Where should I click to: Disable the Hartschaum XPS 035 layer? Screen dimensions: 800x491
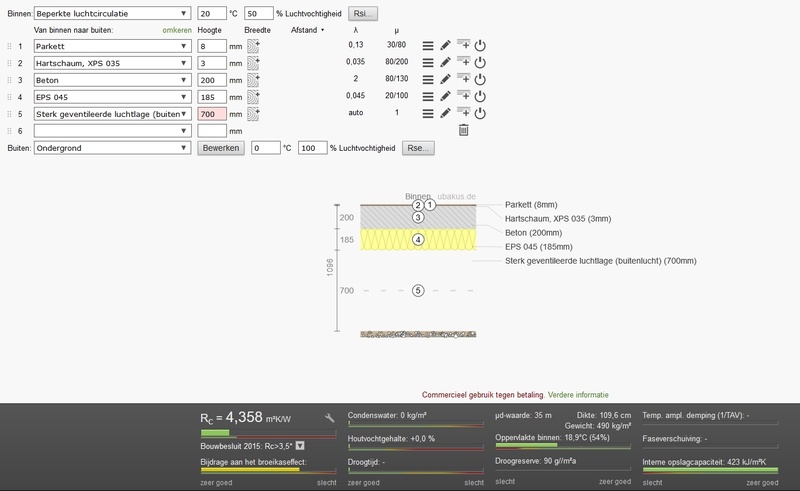(x=480, y=63)
